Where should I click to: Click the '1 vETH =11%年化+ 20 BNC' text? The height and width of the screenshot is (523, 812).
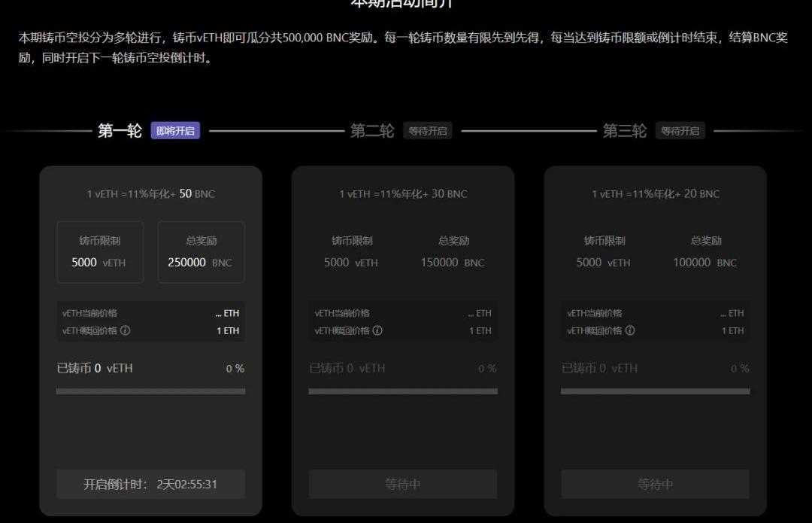[656, 194]
